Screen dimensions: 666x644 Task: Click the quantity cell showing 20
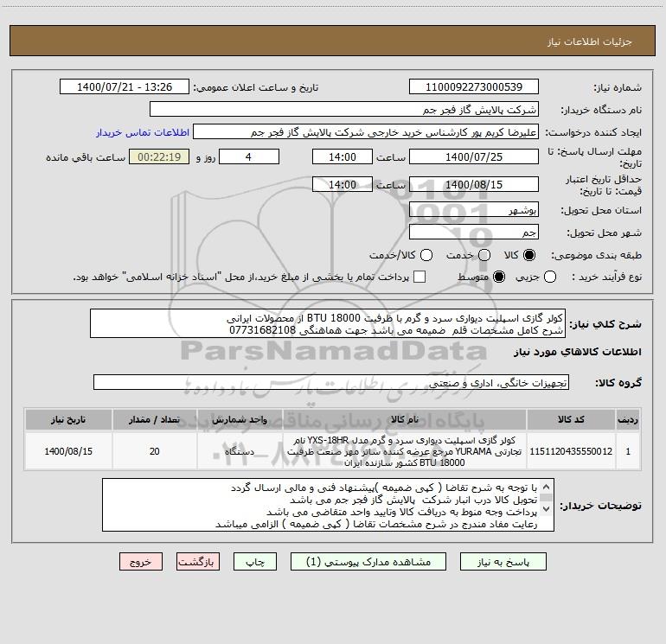pyautogui.click(x=154, y=451)
